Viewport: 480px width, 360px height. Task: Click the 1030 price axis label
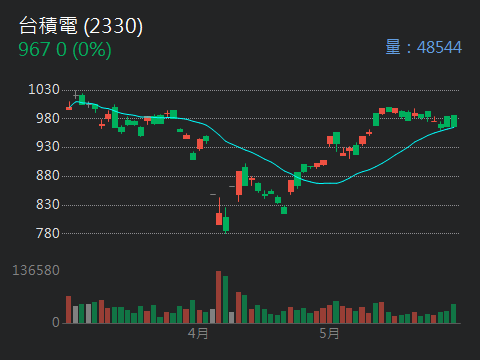pyautogui.click(x=44, y=89)
